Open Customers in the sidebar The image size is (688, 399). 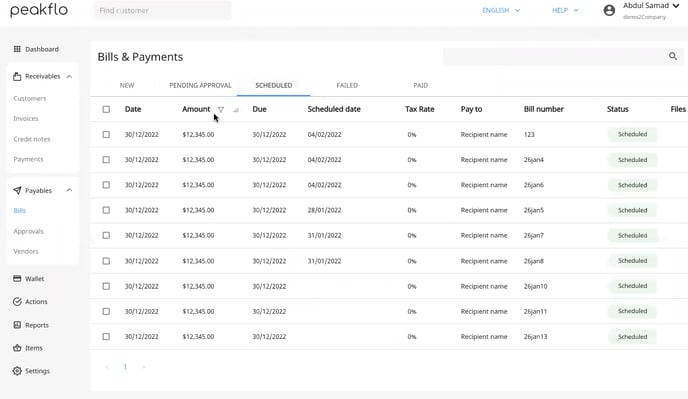tap(30, 98)
